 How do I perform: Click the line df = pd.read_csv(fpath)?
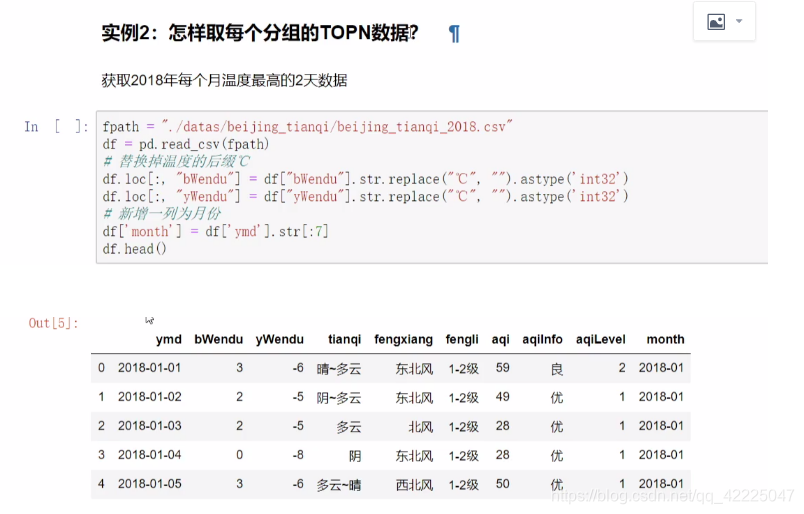186,144
